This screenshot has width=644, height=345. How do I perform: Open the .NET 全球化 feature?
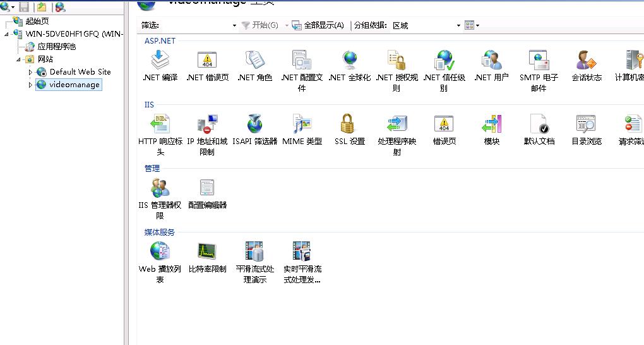(350, 66)
